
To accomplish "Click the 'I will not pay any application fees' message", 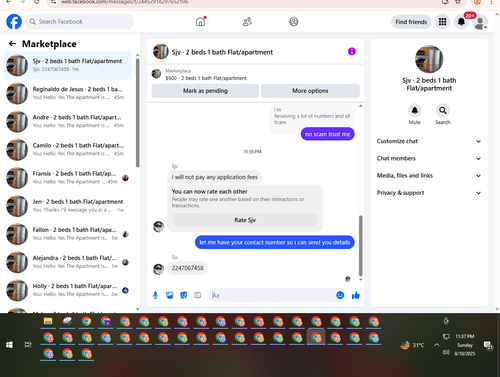I will pyautogui.click(x=215, y=177).
